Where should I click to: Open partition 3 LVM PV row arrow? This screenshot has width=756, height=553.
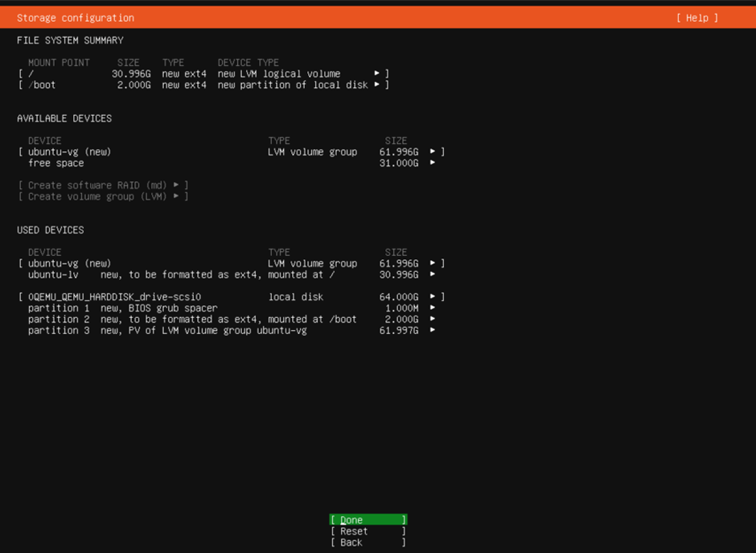(x=433, y=330)
